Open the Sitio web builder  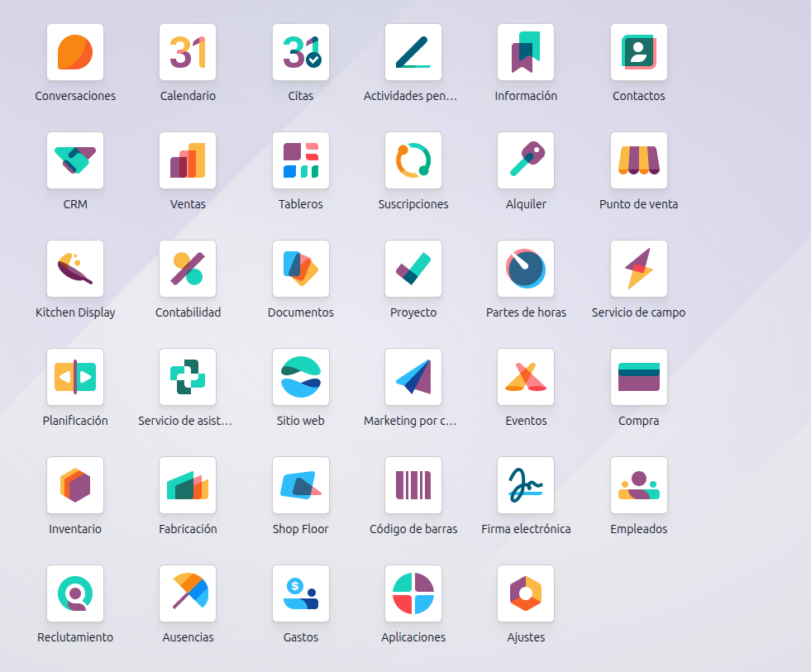300,376
